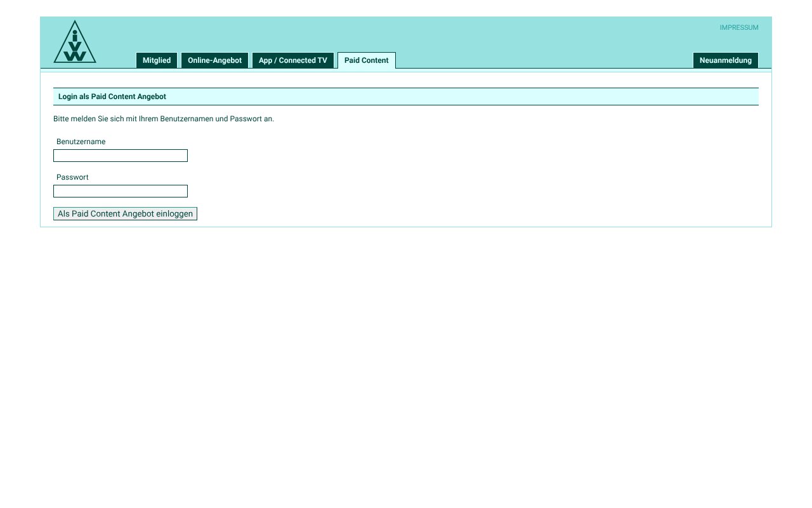Click the stylized IVW lettering inside logo
Screen dimensions: 812x508
(x=75, y=46)
